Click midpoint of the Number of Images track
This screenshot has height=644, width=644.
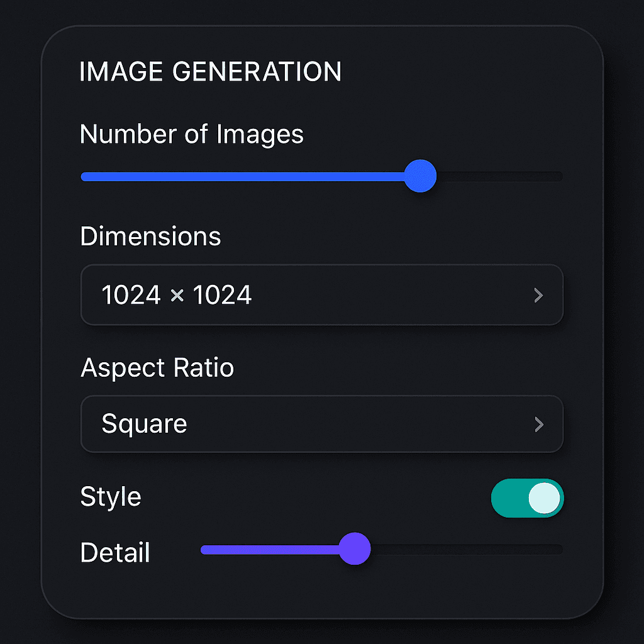322,176
